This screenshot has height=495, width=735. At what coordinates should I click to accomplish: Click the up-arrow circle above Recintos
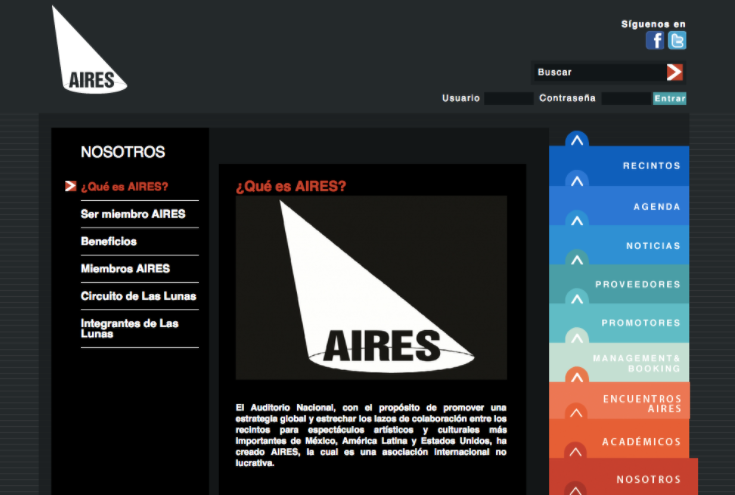pos(576,141)
